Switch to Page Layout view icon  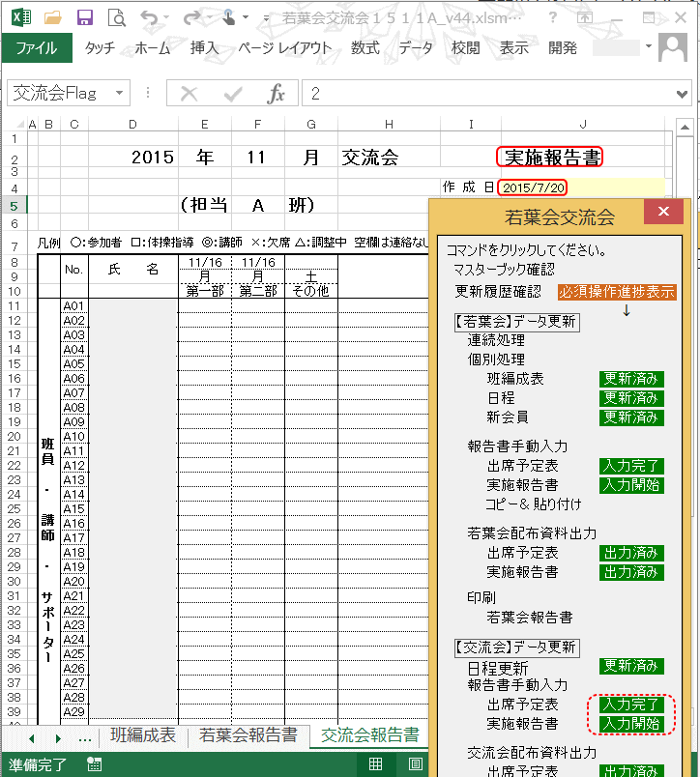pyautogui.click(x=416, y=764)
